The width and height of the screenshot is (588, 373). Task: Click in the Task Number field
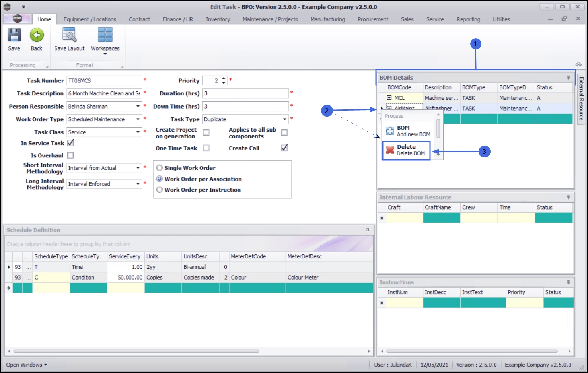(x=104, y=81)
